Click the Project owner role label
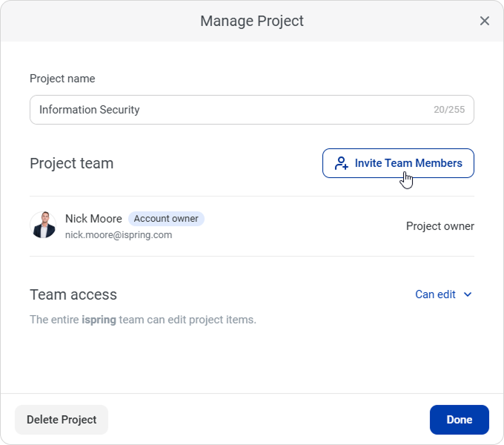This screenshot has width=504, height=445. click(440, 226)
